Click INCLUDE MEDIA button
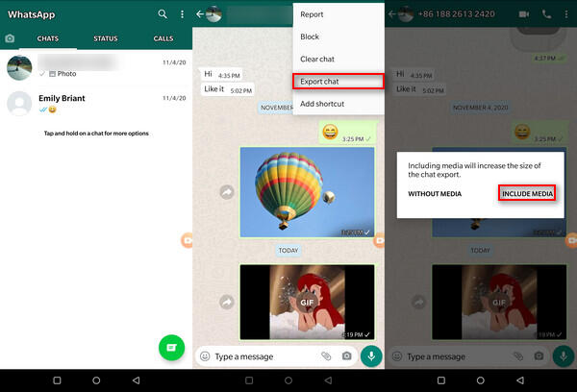Screen dimensions: 577x392 click(x=528, y=193)
